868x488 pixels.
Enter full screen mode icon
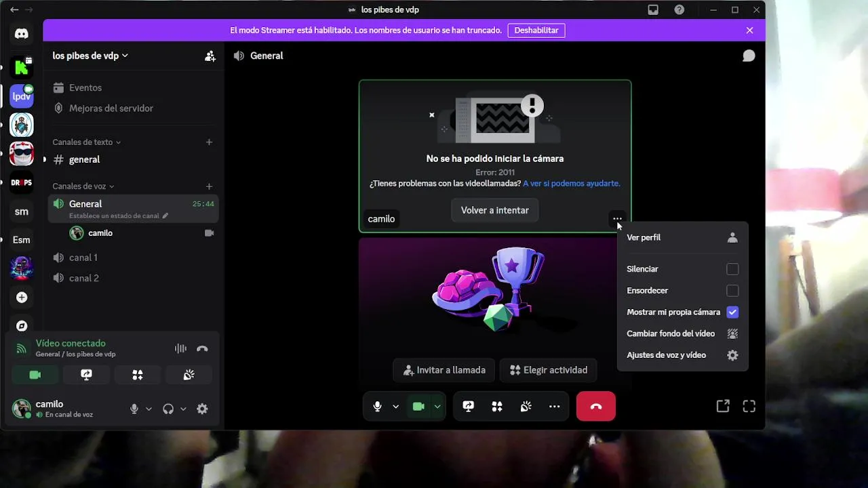749,406
